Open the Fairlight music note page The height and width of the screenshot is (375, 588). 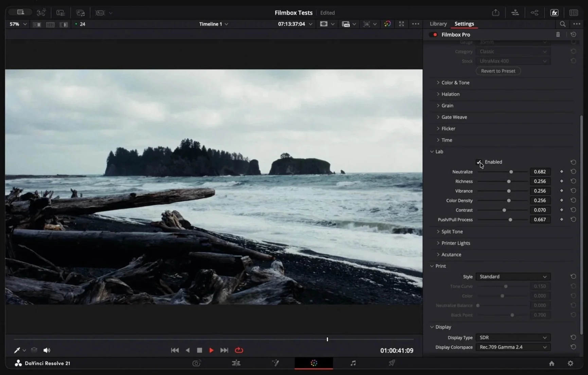353,363
